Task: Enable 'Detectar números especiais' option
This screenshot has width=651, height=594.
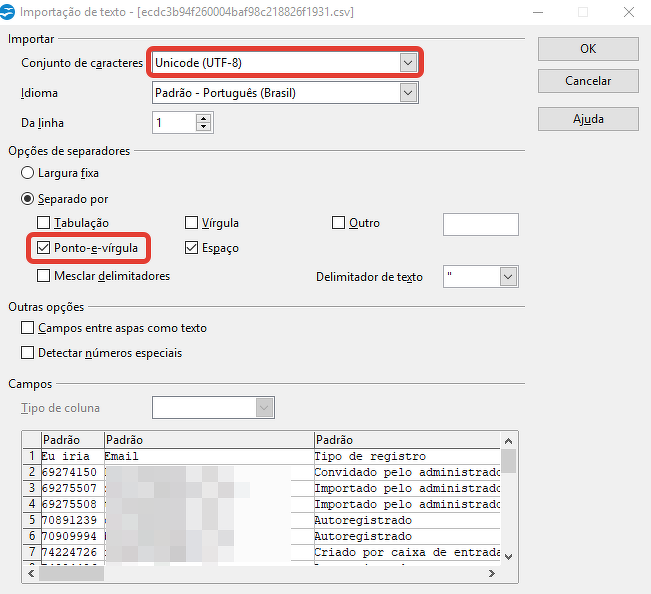Action: 28,353
